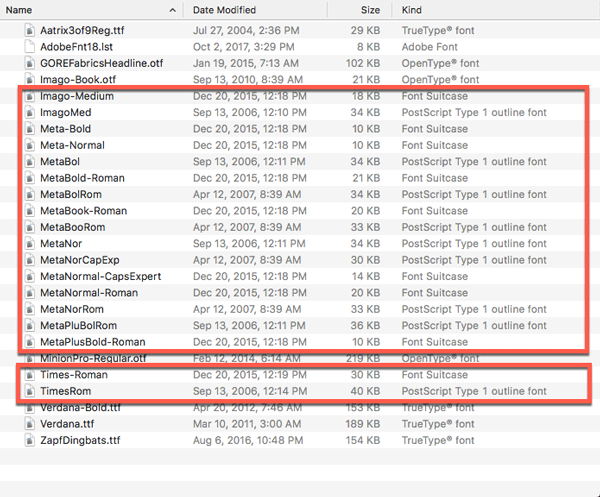Screen dimensions: 600x497
Task: Click the file name Meta-Bold
Action: coord(65,129)
